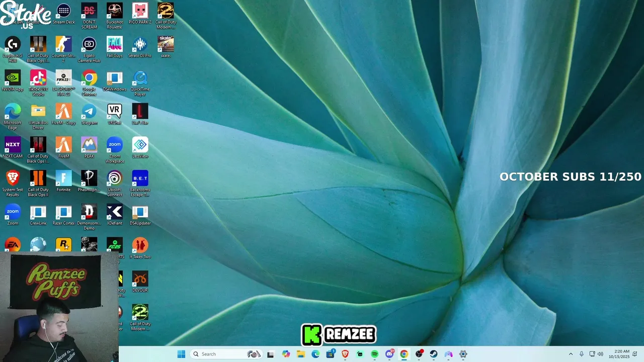The width and height of the screenshot is (644, 362).
Task: Open the Demonsomnia Demo shortcut
Action: click(x=89, y=217)
